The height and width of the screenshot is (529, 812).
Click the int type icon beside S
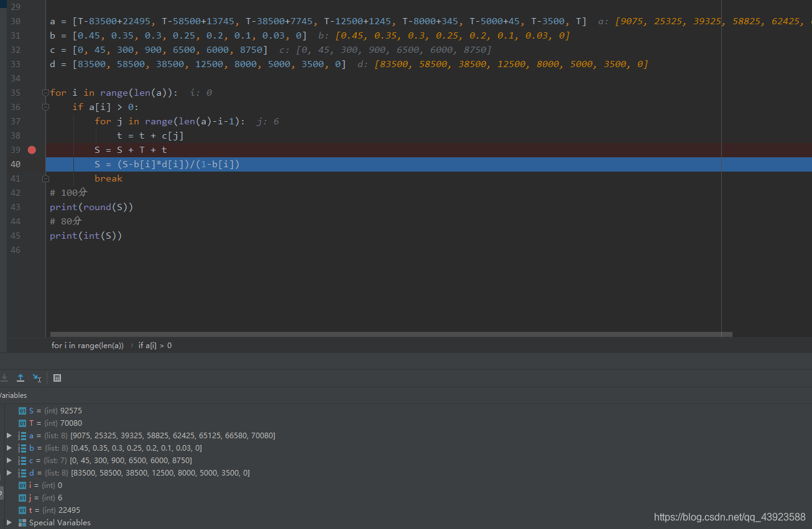tap(22, 411)
